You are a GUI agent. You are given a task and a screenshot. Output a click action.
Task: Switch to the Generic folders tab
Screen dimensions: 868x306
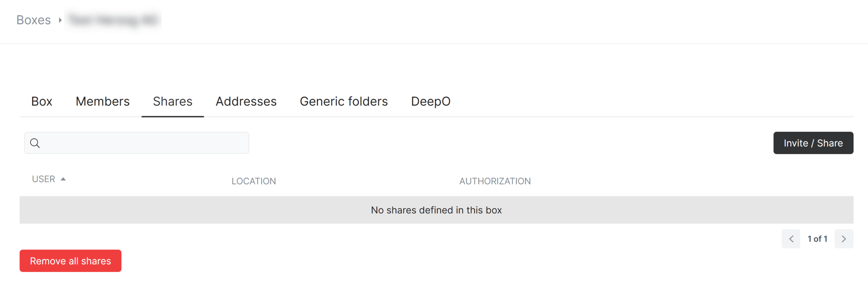[x=344, y=101]
